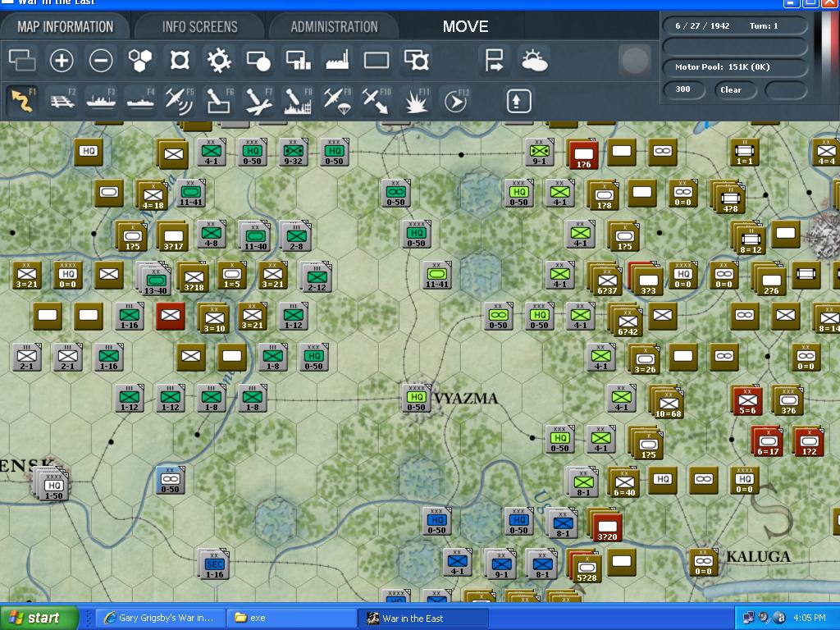This screenshot has width=840, height=630.
Task: Click the flag with arrow icon
Action: pyautogui.click(x=494, y=60)
